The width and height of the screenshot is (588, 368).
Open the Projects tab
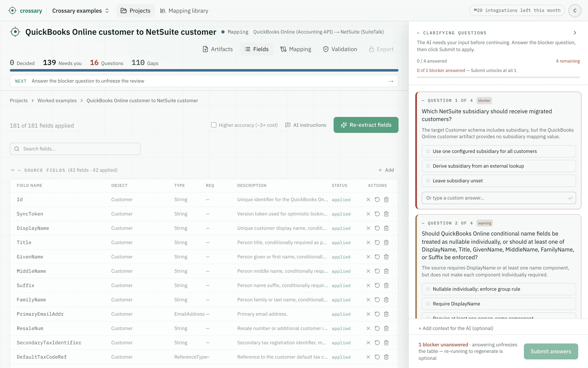(x=135, y=10)
